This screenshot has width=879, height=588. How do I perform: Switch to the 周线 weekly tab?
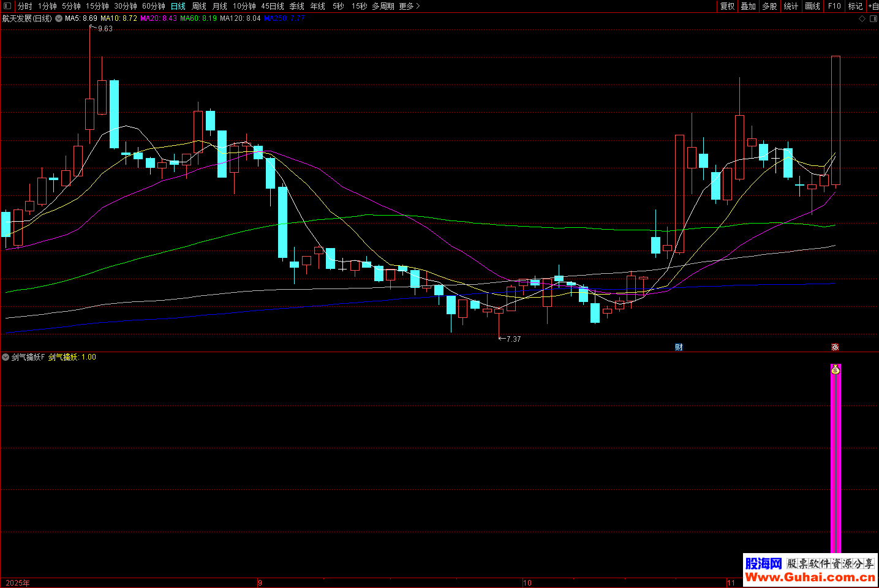pos(199,6)
